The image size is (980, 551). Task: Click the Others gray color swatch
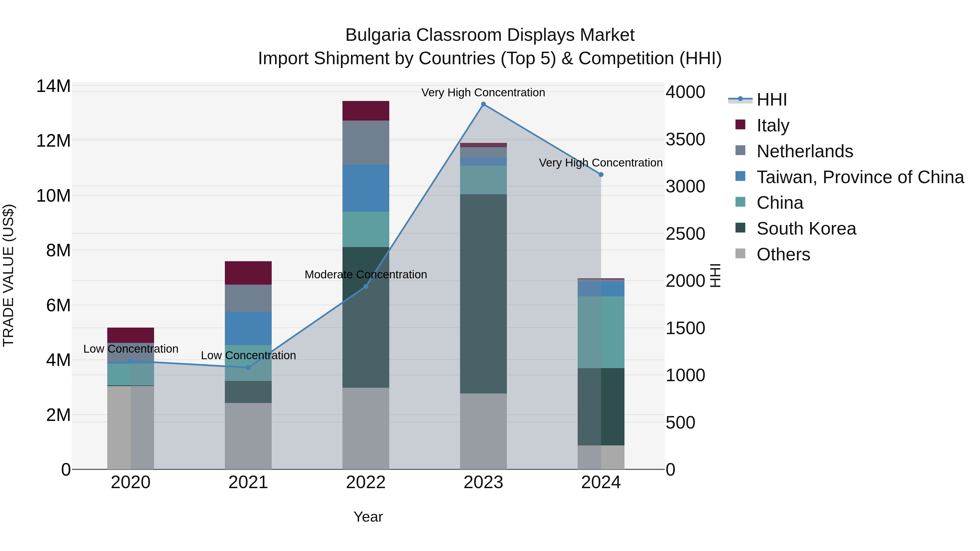click(740, 254)
